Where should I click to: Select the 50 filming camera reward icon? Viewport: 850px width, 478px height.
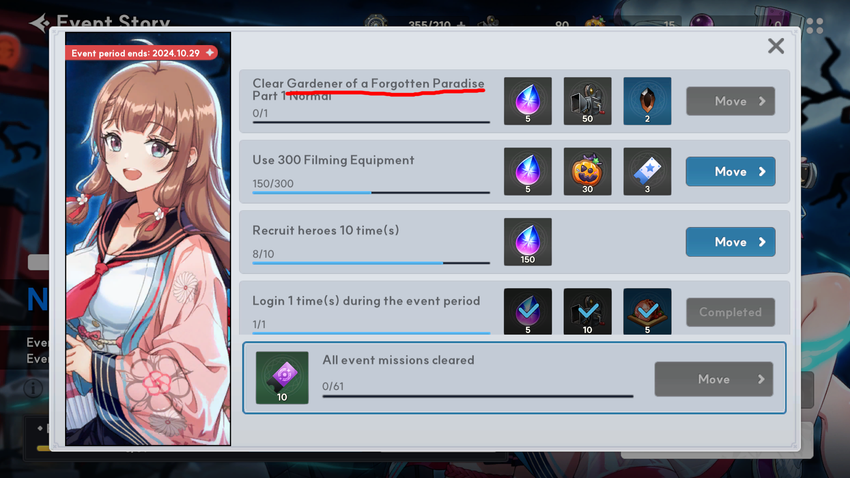587,101
